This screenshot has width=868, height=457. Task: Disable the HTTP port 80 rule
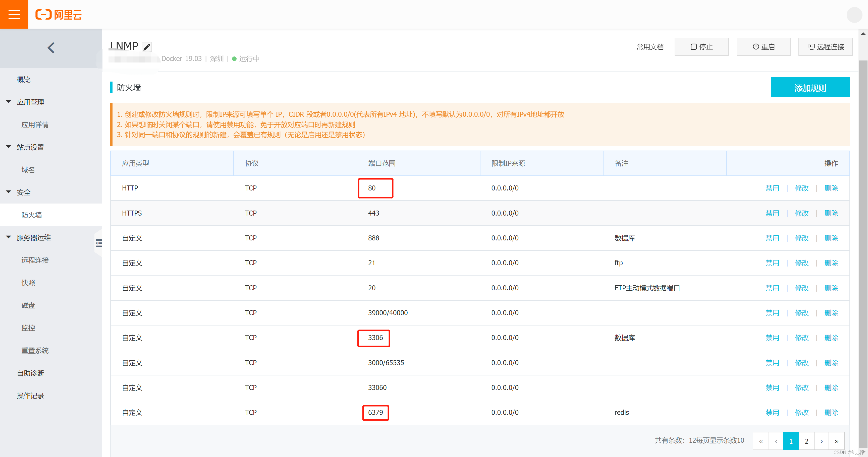pos(772,188)
